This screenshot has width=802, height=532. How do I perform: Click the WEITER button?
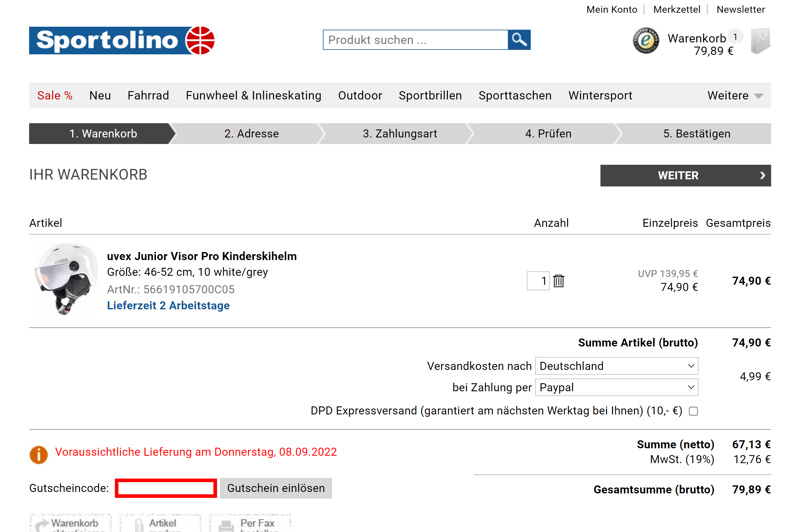[x=685, y=175]
